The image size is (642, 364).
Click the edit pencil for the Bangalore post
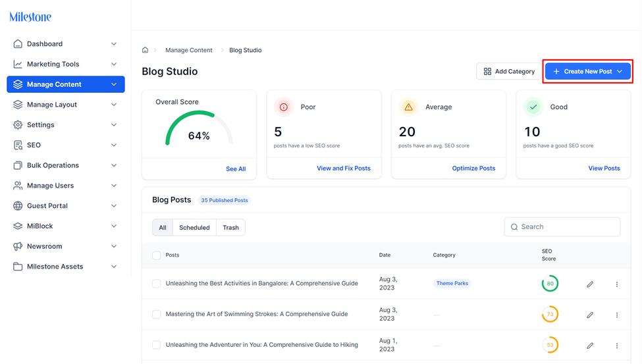(589, 284)
